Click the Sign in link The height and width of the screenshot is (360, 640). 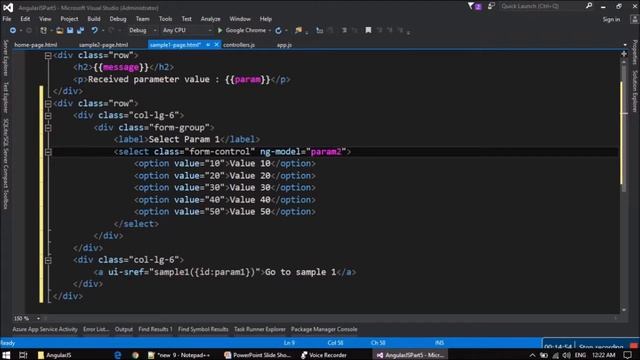pyautogui.click(x=611, y=19)
